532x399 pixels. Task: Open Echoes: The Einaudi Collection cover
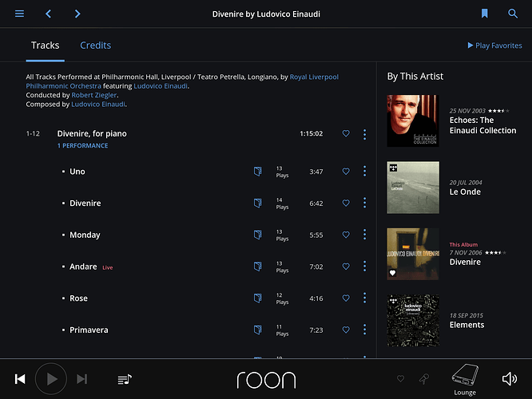click(413, 120)
